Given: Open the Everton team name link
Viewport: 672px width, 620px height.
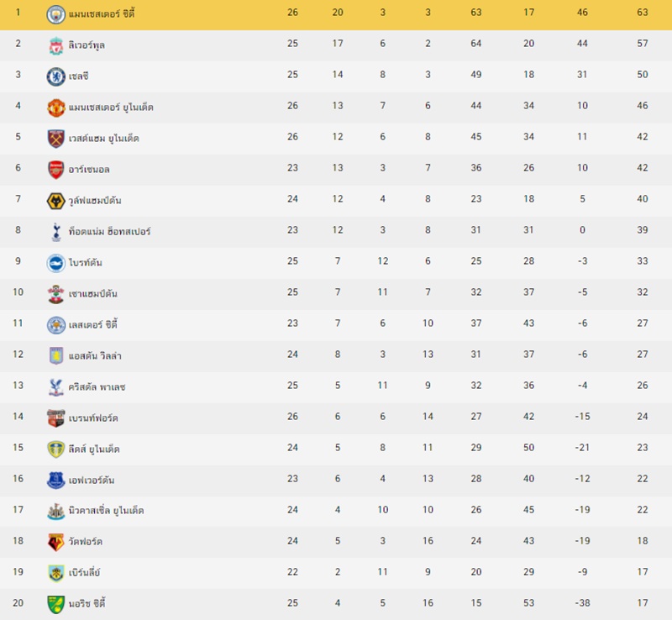Looking at the screenshot, I should click(x=92, y=481).
